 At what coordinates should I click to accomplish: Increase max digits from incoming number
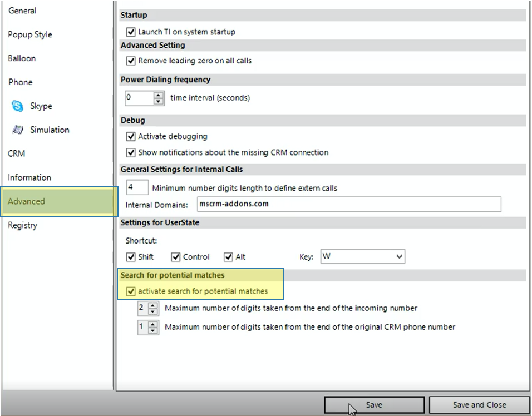coord(153,305)
